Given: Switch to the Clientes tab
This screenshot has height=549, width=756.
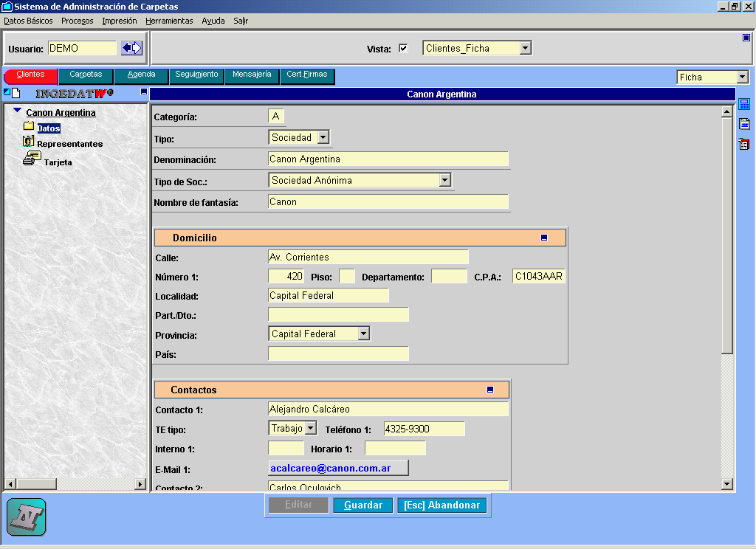Looking at the screenshot, I should tap(30, 76).
